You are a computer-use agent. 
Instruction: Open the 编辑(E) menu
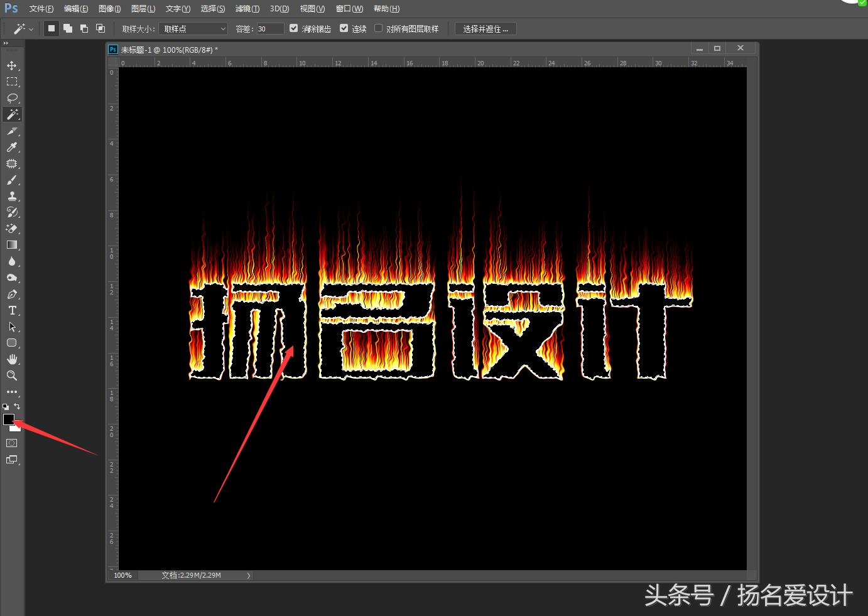(x=76, y=9)
